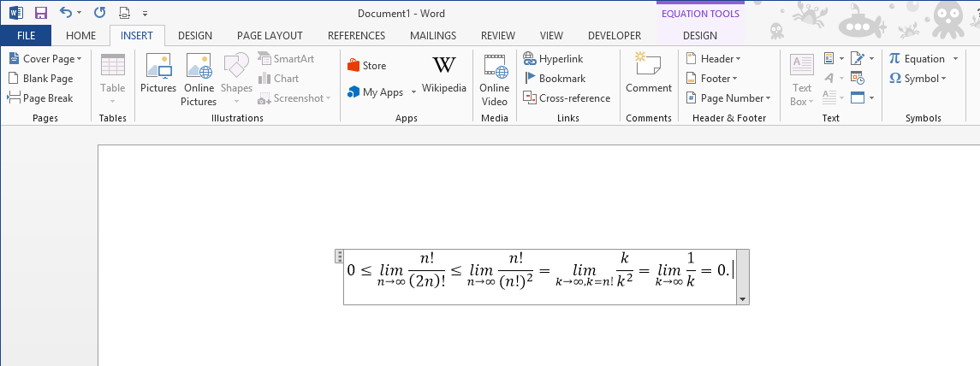Image resolution: width=980 pixels, height=366 pixels.
Task: Click the Chart button
Action: (x=279, y=79)
